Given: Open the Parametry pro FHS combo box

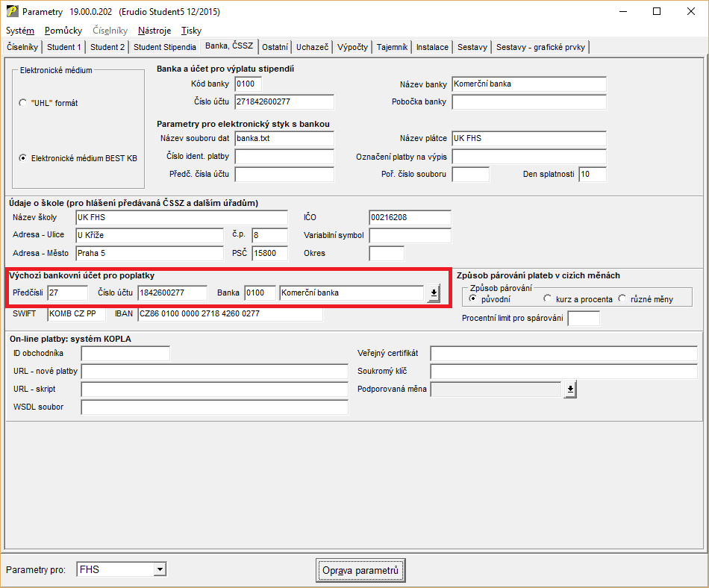Looking at the screenshot, I should (x=159, y=570).
